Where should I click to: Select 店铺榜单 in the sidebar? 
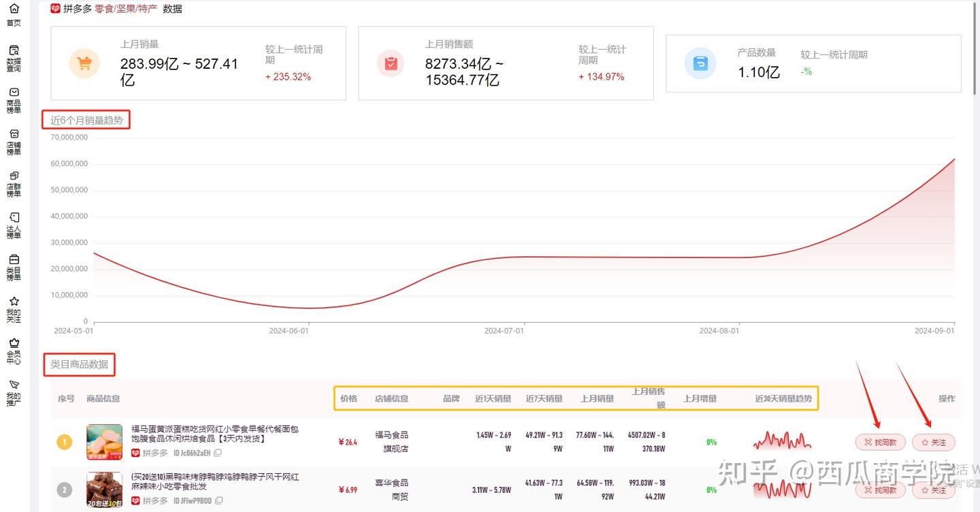pos(14,142)
